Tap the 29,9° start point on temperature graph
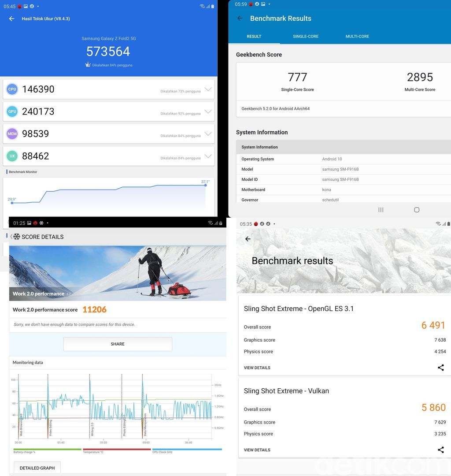Image resolution: width=451 pixels, height=476 pixels. 12,203
